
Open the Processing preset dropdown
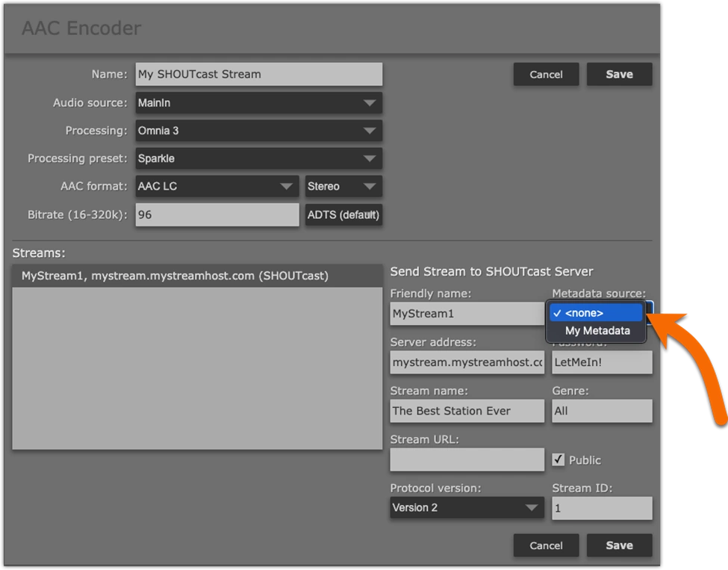pyautogui.click(x=258, y=158)
